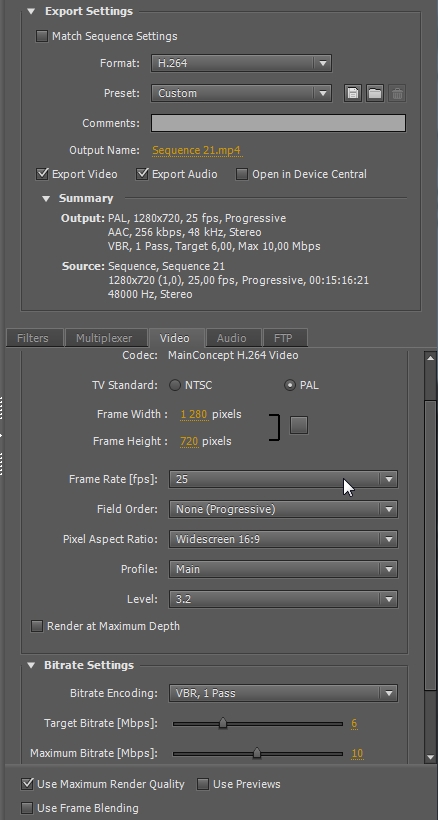This screenshot has width=438, height=820.
Task: Click the Target Bitrate slider handle
Action: pyautogui.click(x=223, y=723)
